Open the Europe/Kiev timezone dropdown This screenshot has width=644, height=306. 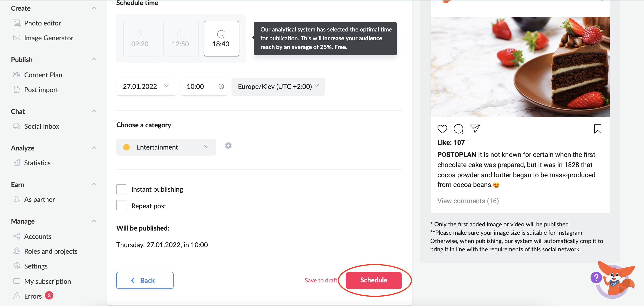[278, 87]
